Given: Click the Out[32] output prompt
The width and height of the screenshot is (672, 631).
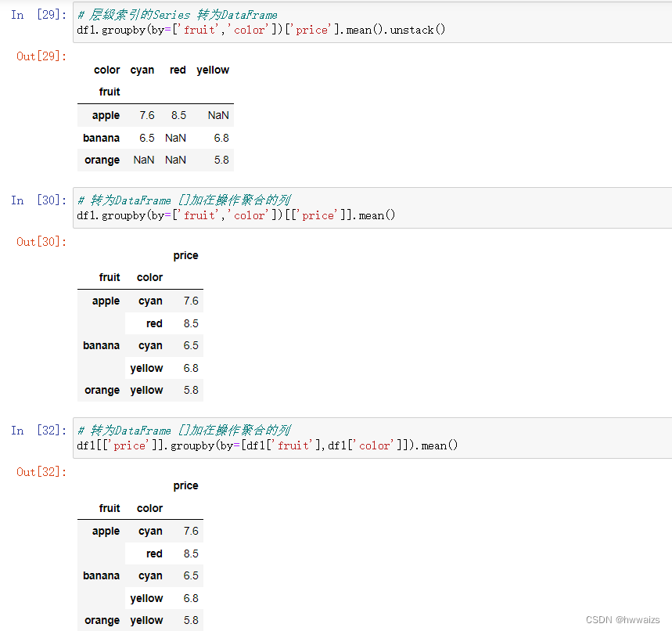Looking at the screenshot, I should point(41,472).
